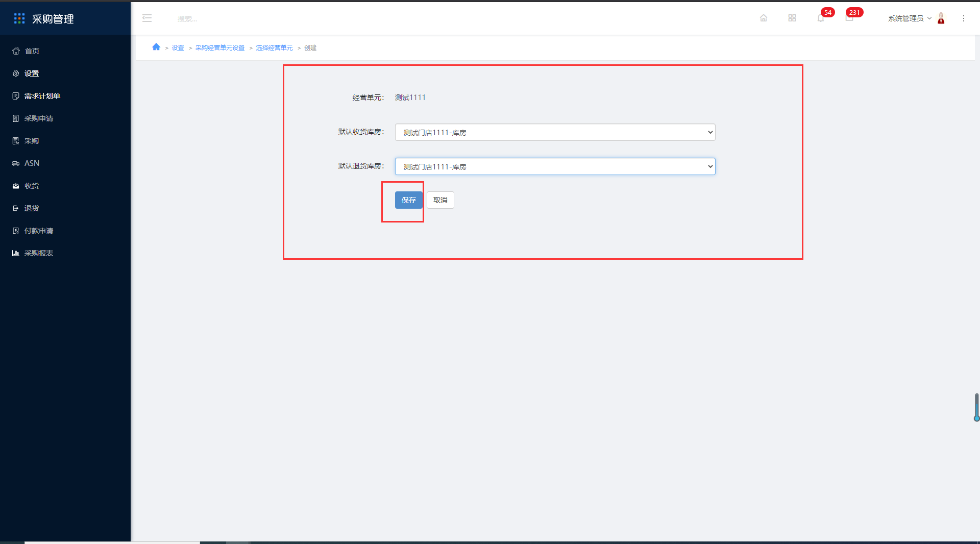980x544 pixels.
Task: Click the 取消 cancel button
Action: (x=440, y=200)
